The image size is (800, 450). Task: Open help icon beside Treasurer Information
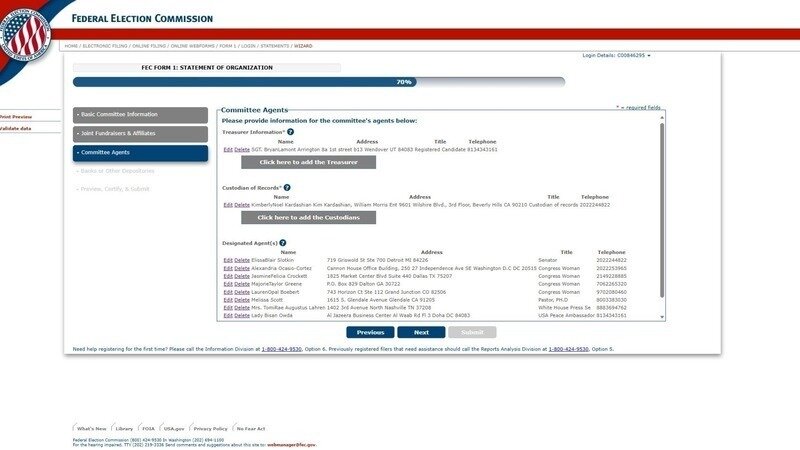coord(291,132)
